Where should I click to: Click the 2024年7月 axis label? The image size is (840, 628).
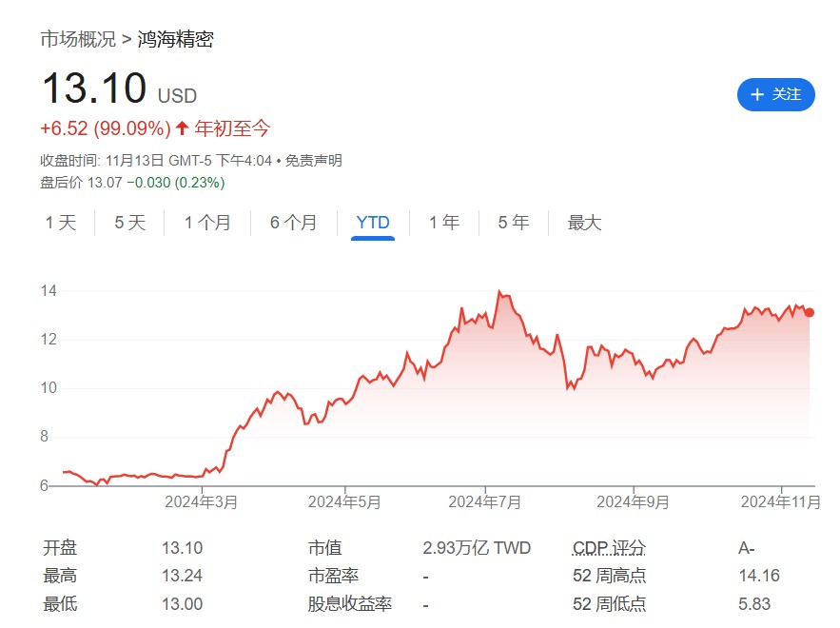coord(485,502)
